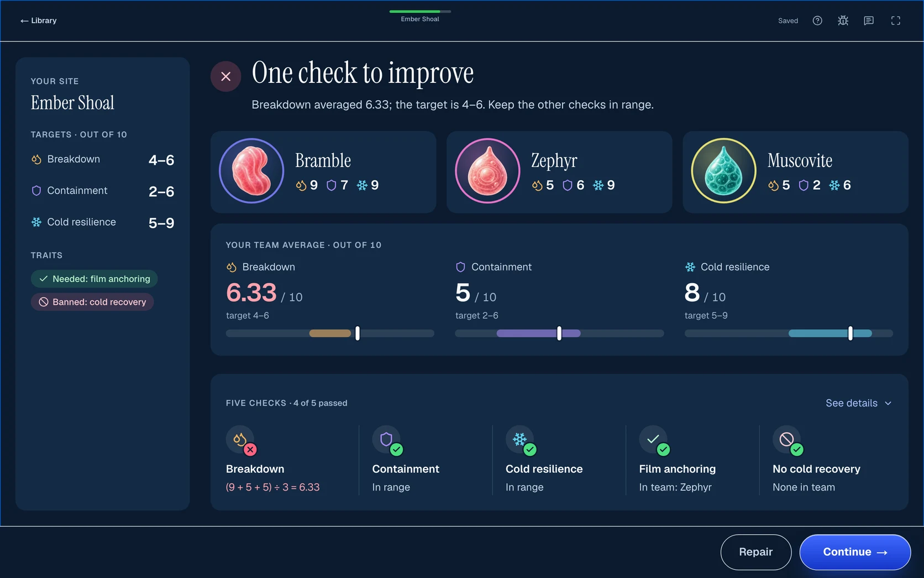Click the '2–6' Containment target value
The image size is (924, 578).
point(161,191)
